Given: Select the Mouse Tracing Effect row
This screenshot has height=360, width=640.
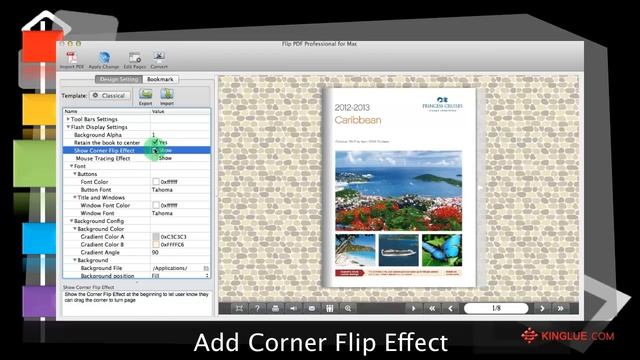Looking at the screenshot, I should point(137,158).
